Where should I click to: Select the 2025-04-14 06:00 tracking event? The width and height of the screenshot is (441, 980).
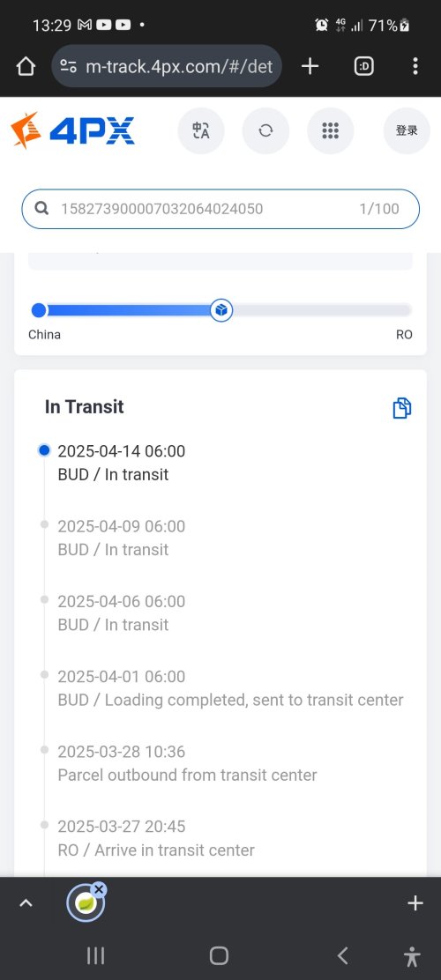(122, 463)
